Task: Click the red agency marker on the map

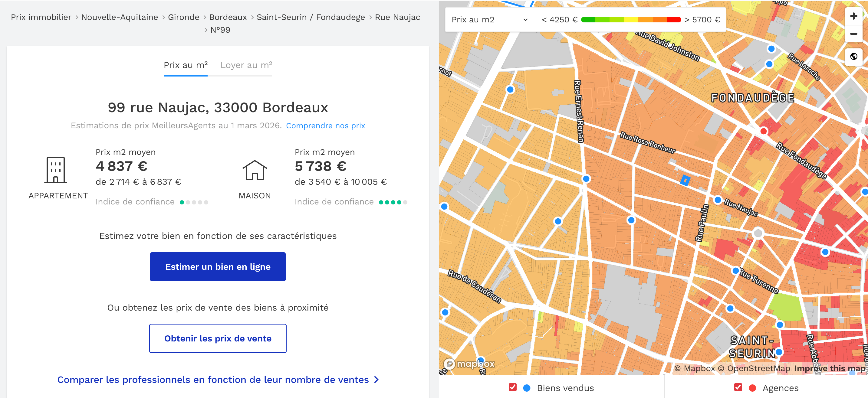Action: 764,131
